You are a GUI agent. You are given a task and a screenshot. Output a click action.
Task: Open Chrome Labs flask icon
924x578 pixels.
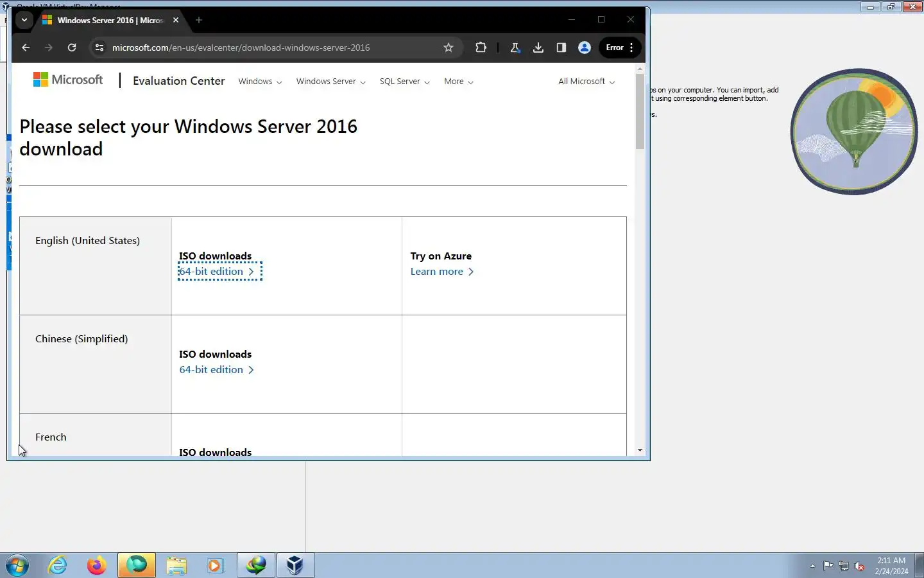click(x=515, y=48)
